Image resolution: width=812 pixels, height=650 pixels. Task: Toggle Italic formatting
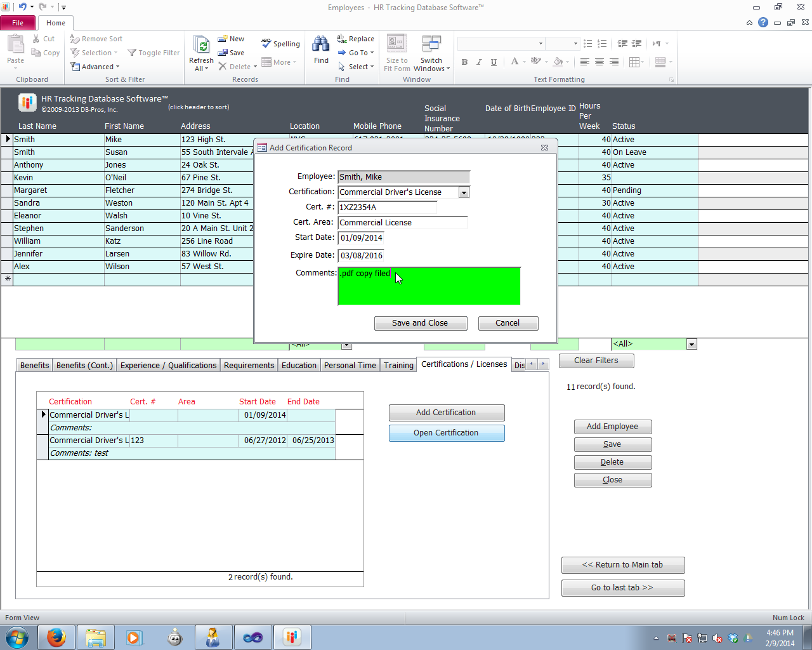pyautogui.click(x=479, y=62)
